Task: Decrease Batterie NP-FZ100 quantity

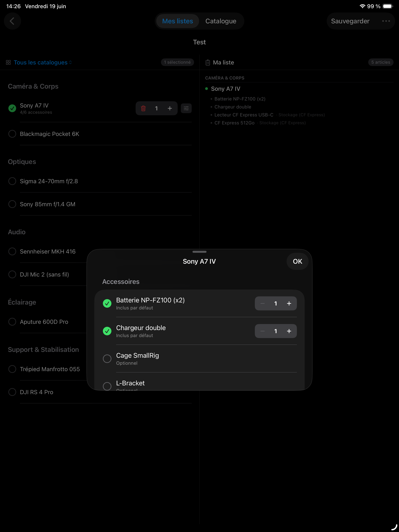Action: pos(263,304)
